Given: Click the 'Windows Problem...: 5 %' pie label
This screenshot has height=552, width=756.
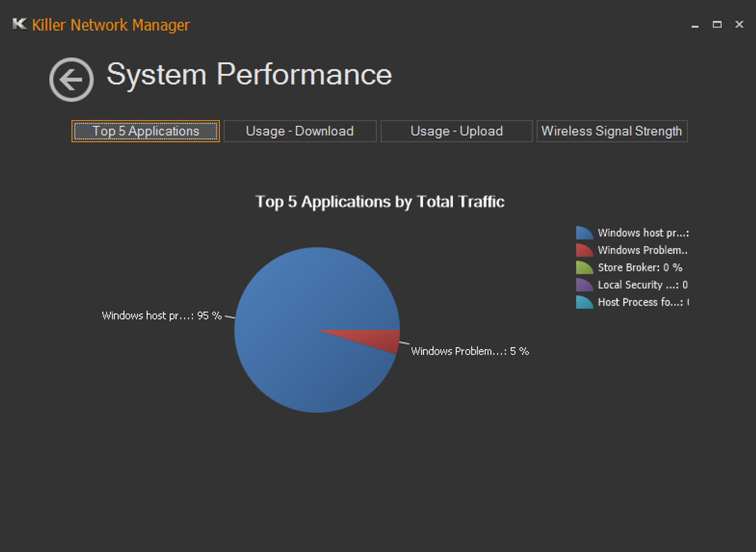Looking at the screenshot, I should pyautogui.click(x=470, y=352).
